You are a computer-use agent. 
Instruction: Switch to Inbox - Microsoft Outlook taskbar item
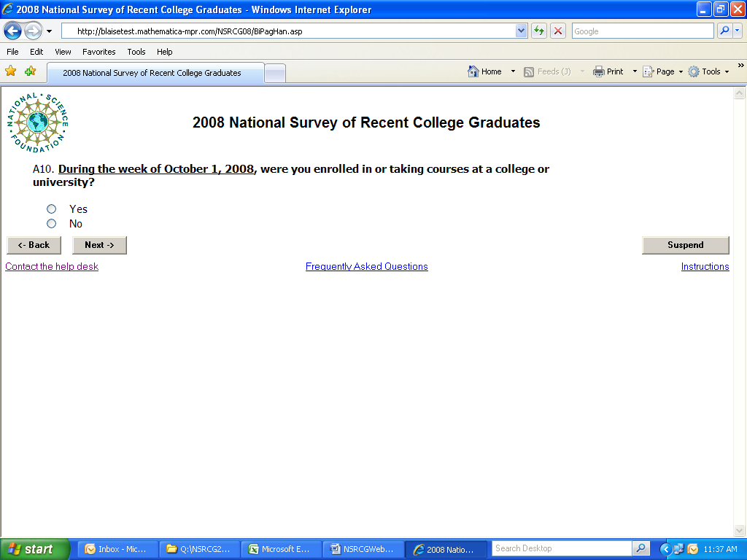pos(117,550)
